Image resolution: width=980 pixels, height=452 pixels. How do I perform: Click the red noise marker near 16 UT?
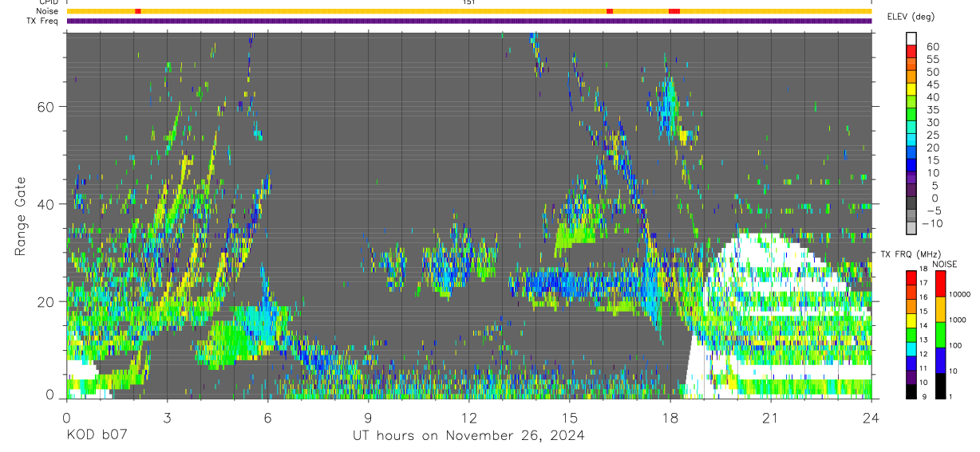610,11
